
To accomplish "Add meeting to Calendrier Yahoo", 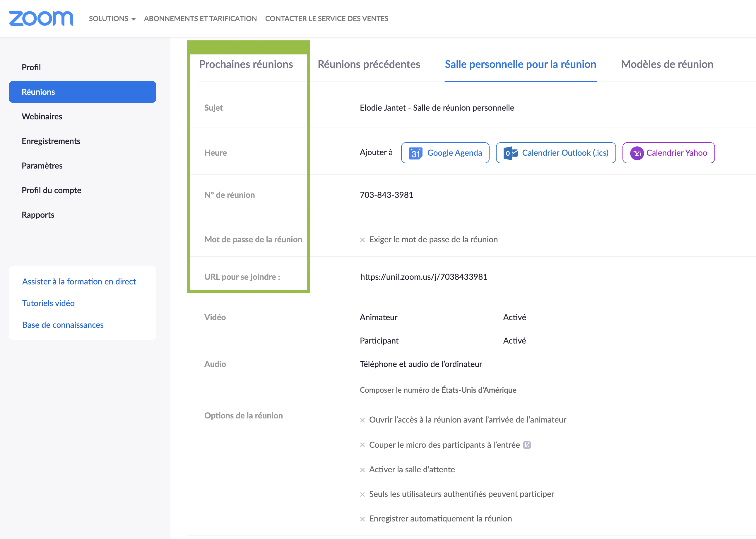I will [x=676, y=153].
